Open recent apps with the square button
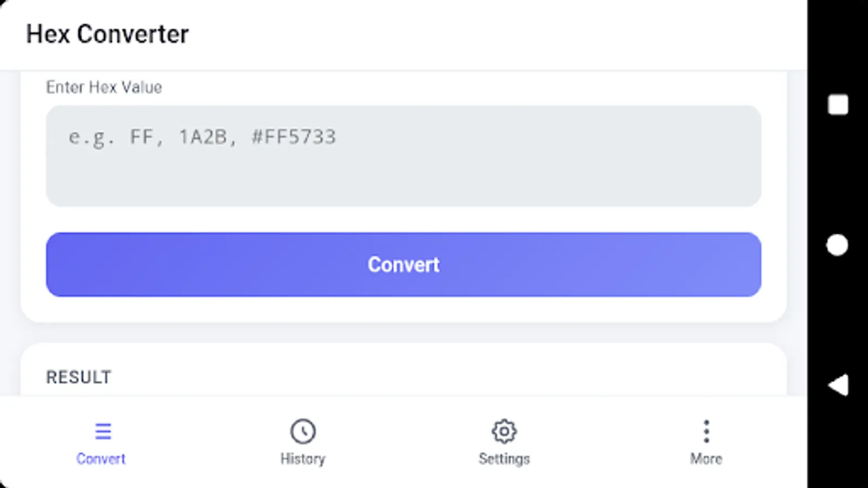The width and height of the screenshot is (868, 488). (x=837, y=104)
